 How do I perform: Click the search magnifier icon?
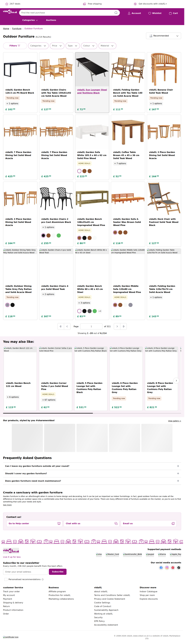[x=116, y=13]
